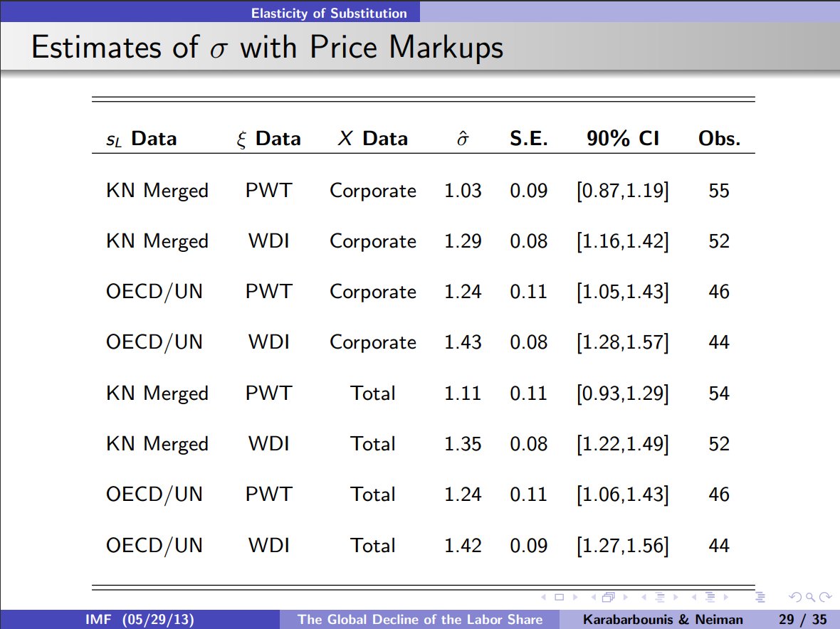Select the 90% CI column header
840x629 pixels.
[x=622, y=139]
